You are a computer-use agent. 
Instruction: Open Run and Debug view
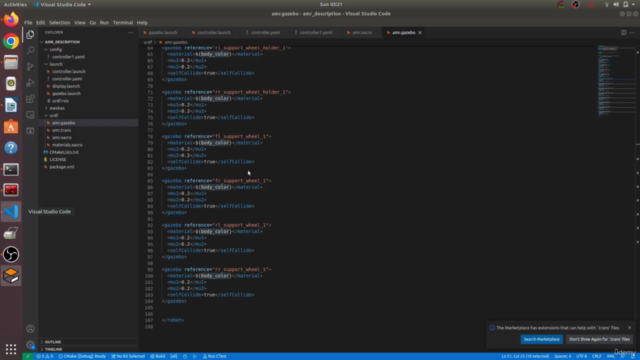30,83
